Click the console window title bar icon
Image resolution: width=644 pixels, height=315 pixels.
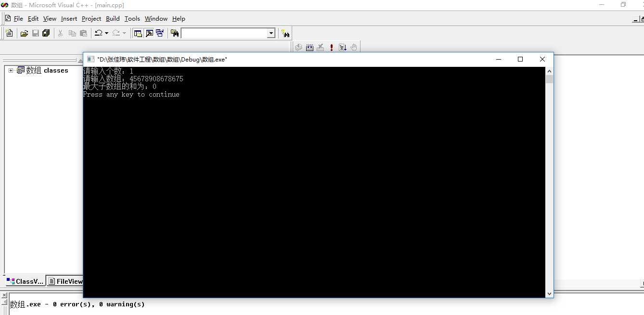pyautogui.click(x=90, y=59)
